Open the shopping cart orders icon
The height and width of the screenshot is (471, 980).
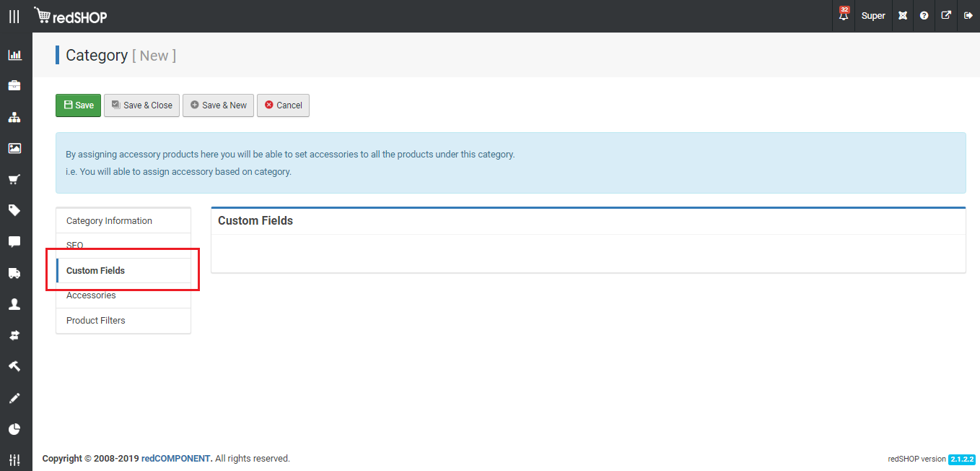(14, 179)
